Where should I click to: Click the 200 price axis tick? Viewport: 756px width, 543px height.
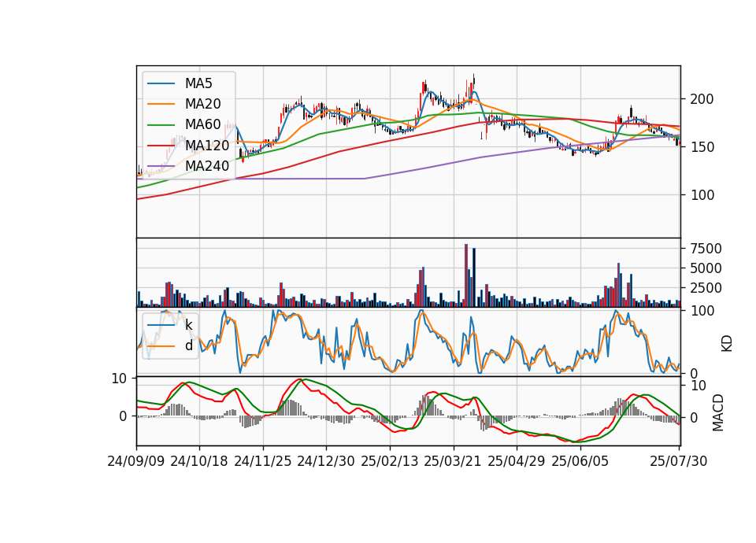(702, 99)
